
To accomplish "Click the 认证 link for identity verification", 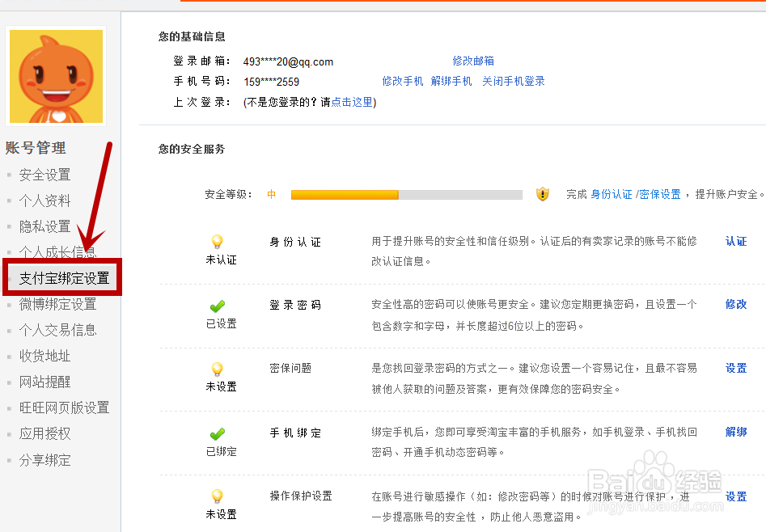I will point(735,241).
